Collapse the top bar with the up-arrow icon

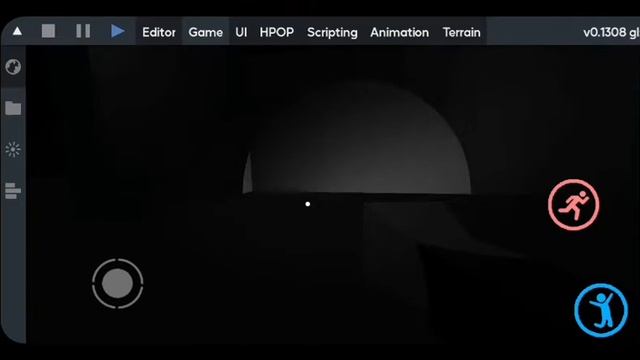[17, 31]
